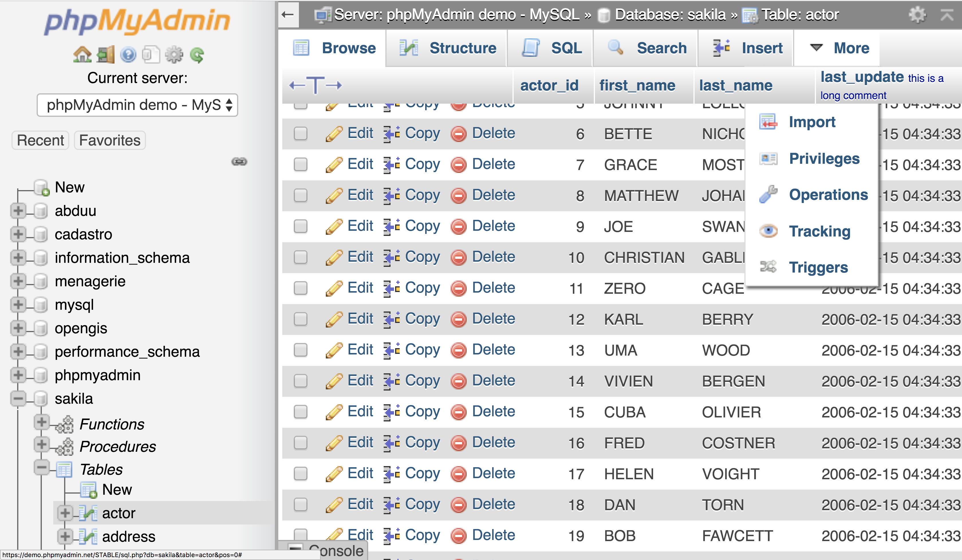Open page settings gear in header
This screenshot has width=962, height=560.
point(917,15)
